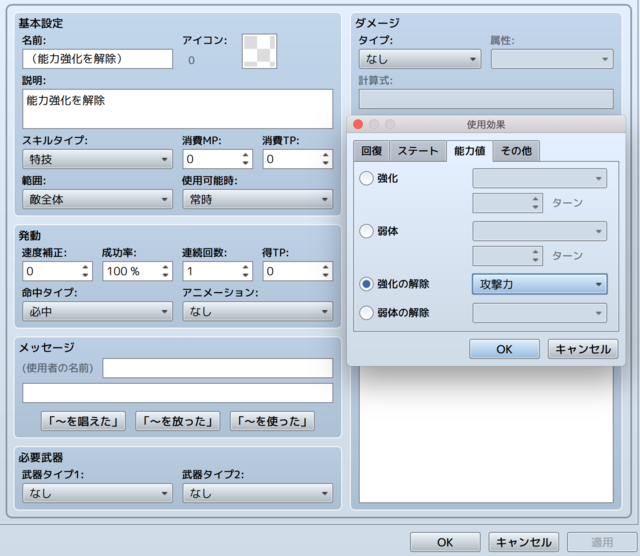Click the main window OK button
The image size is (640, 556).
tap(445, 542)
